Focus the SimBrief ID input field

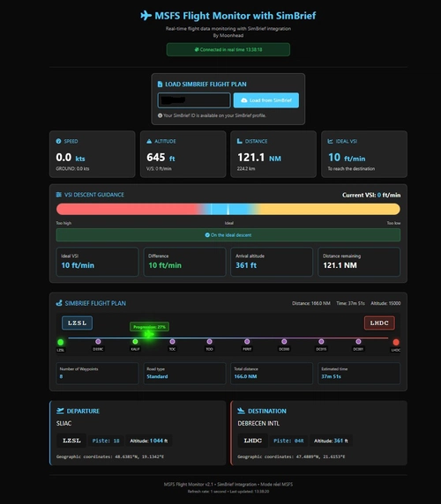tap(194, 100)
